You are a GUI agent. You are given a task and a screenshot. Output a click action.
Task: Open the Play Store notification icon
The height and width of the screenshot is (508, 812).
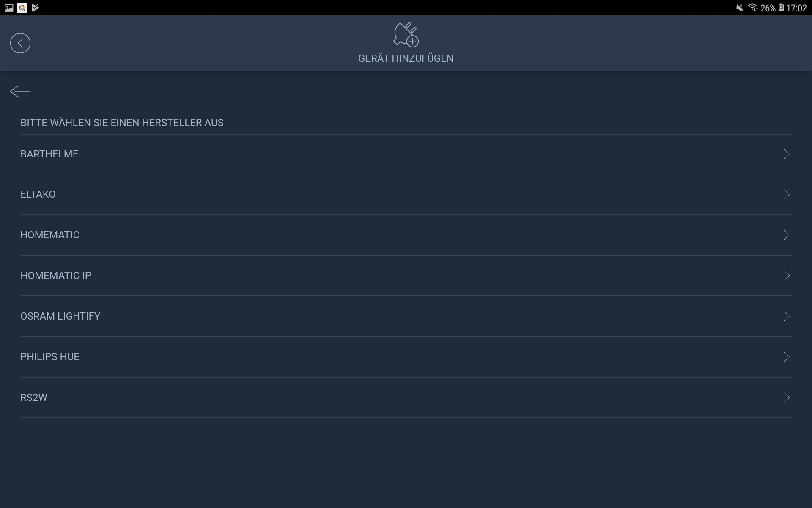(x=36, y=8)
